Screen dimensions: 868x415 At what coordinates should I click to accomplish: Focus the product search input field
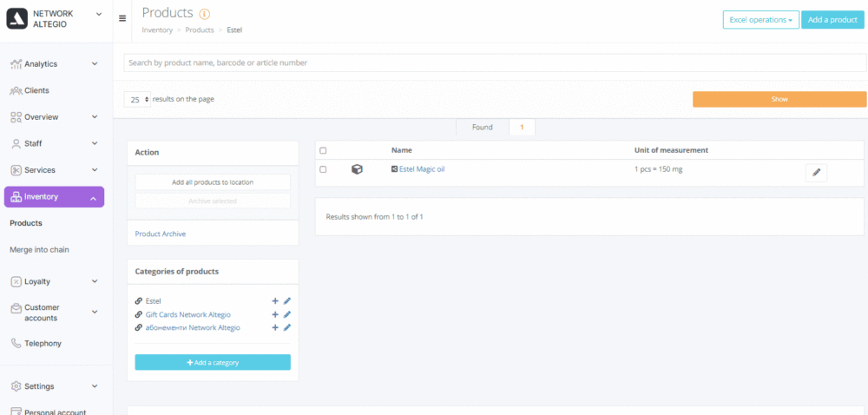point(495,63)
